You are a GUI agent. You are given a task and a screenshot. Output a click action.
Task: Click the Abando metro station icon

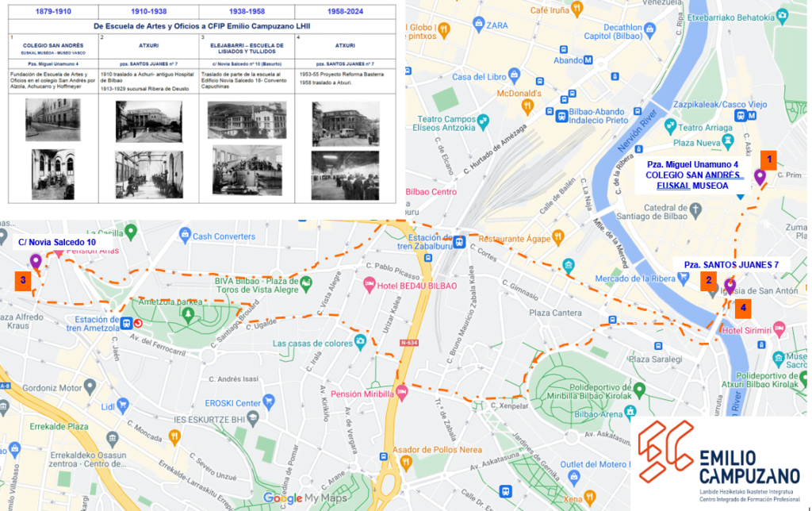click(588, 60)
